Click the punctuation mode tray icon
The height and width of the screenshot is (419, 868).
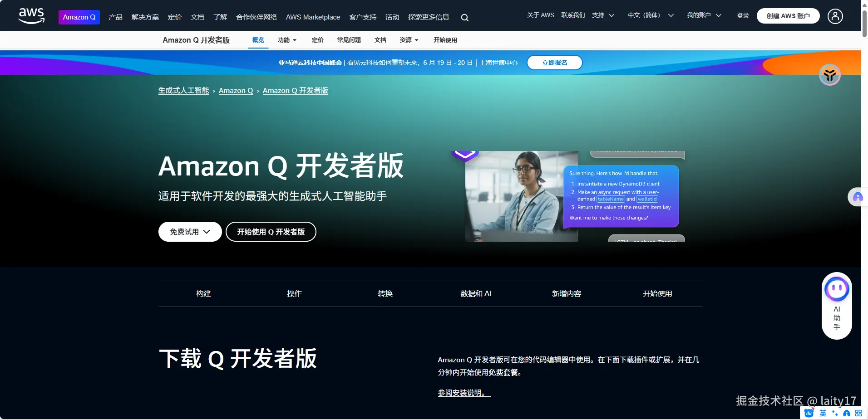pos(835,413)
